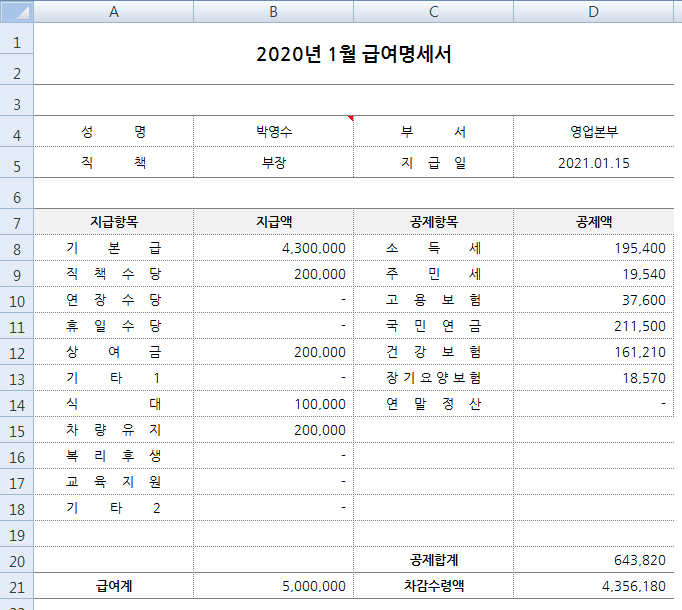Select column B header

[273, 11]
